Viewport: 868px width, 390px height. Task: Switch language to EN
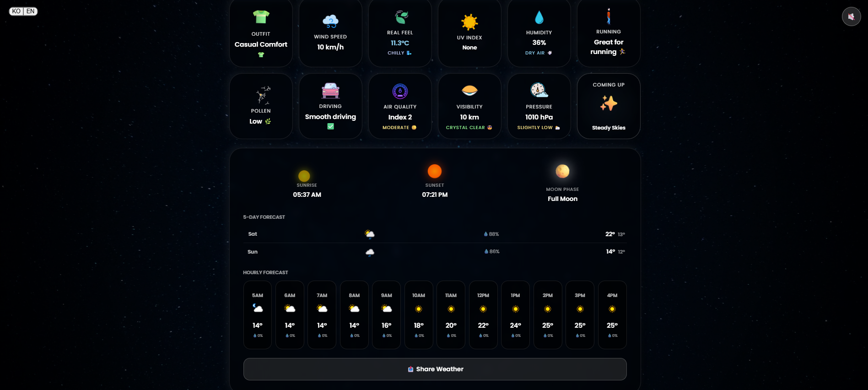(30, 11)
